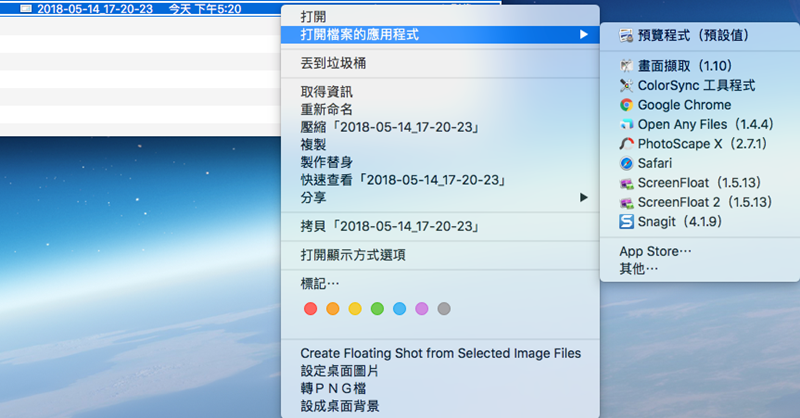This screenshot has width=800, height=418.
Task: Click the PhotoScape X icon
Action: (626, 143)
